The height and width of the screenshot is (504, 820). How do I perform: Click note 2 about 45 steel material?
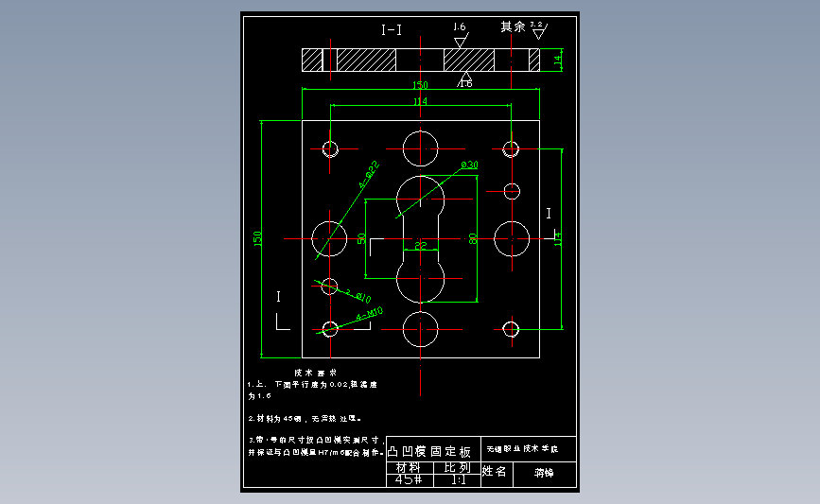(x=305, y=418)
